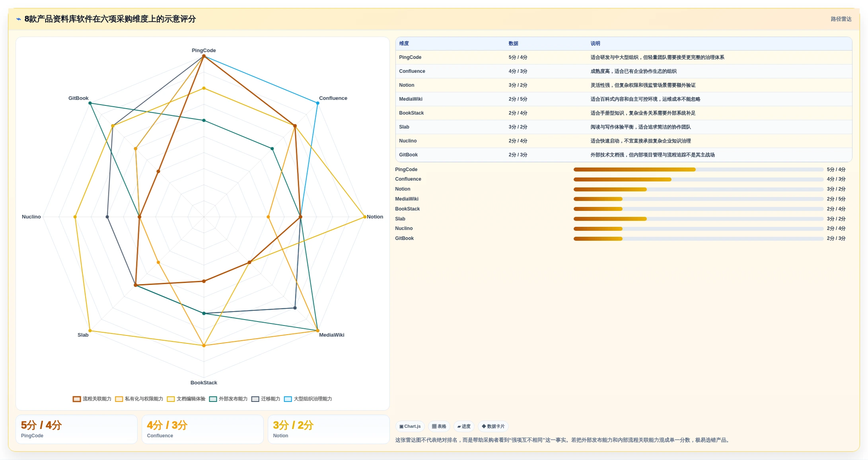
Task: Click the 进度 tag chip
Action: (464, 426)
